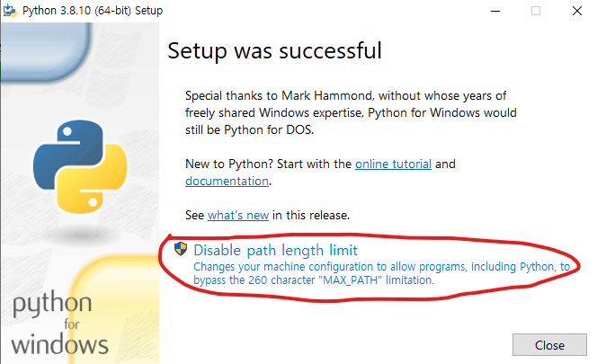This screenshot has height=364, width=597.
Task: Click the greyed-out maximize window button
Action: [x=536, y=11]
